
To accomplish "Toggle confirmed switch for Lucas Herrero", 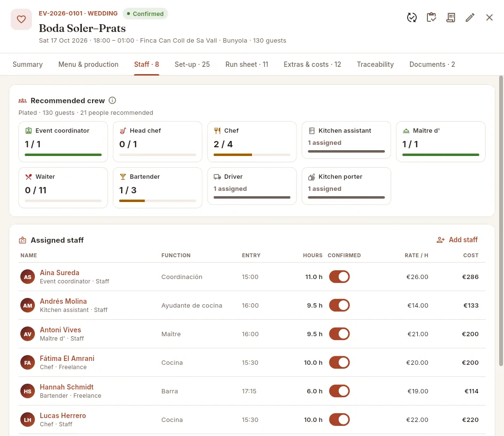I will [339, 420].
